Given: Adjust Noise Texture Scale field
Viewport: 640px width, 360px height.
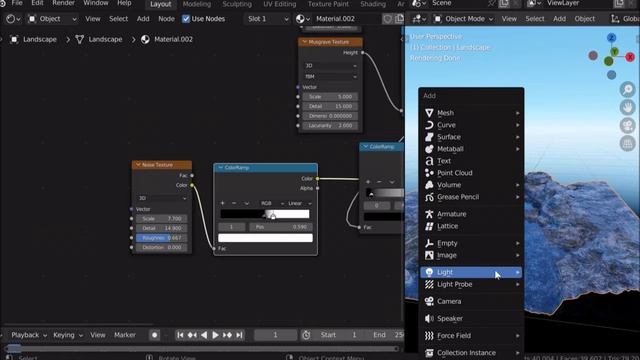Looking at the screenshot, I should pyautogui.click(x=162, y=219).
